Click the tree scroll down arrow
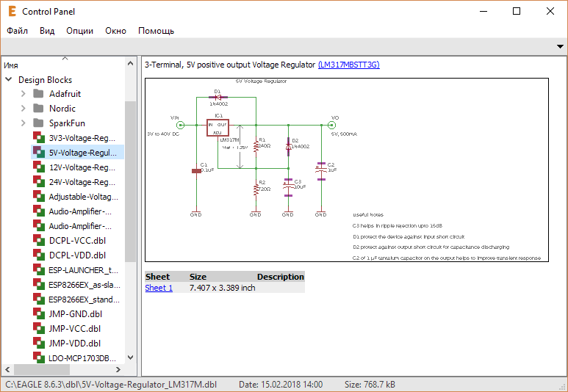The height and width of the screenshot is (392, 568). point(130,357)
